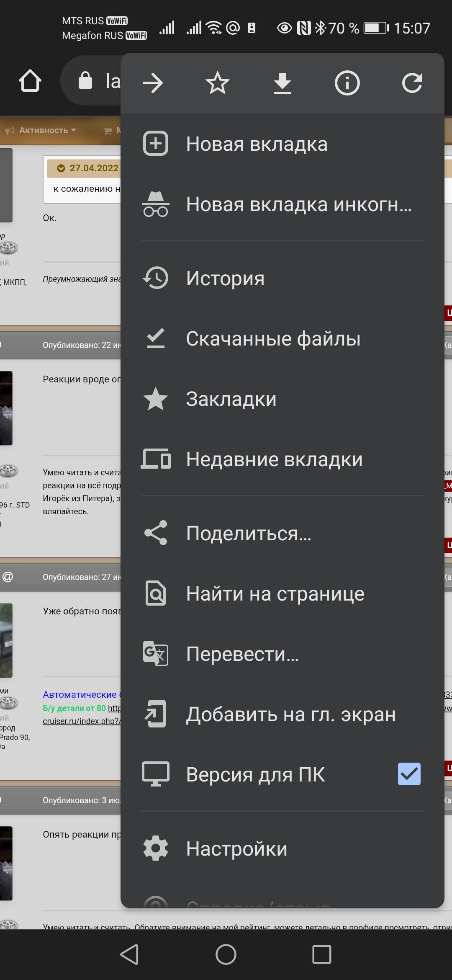This screenshot has height=980, width=452.
Task: Bookmark this page with the star outline icon
Action: (218, 83)
